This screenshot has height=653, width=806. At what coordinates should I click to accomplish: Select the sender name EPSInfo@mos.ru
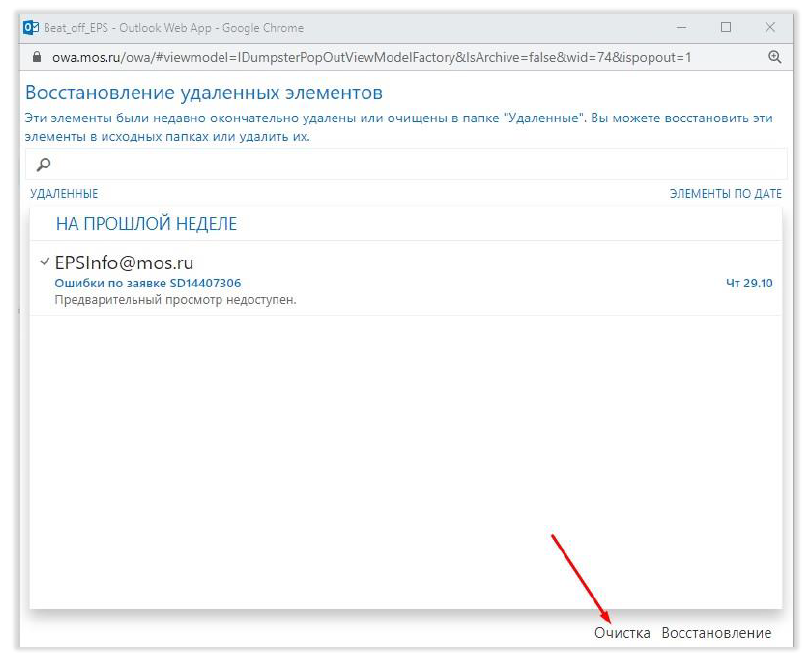[123, 263]
